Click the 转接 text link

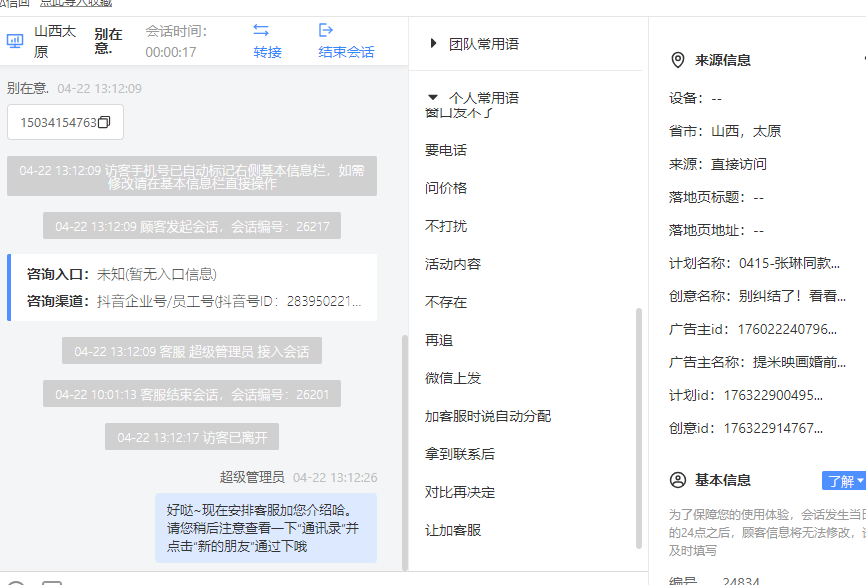pos(267,52)
